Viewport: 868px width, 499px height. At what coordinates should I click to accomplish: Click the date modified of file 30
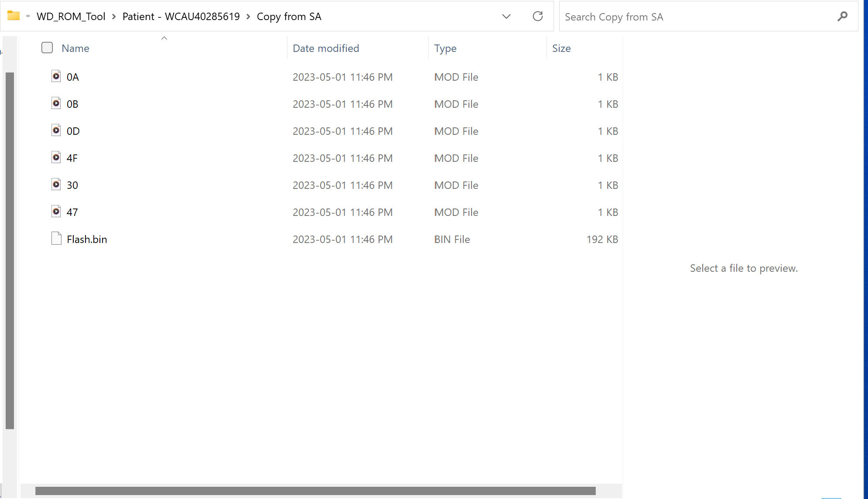pos(342,185)
